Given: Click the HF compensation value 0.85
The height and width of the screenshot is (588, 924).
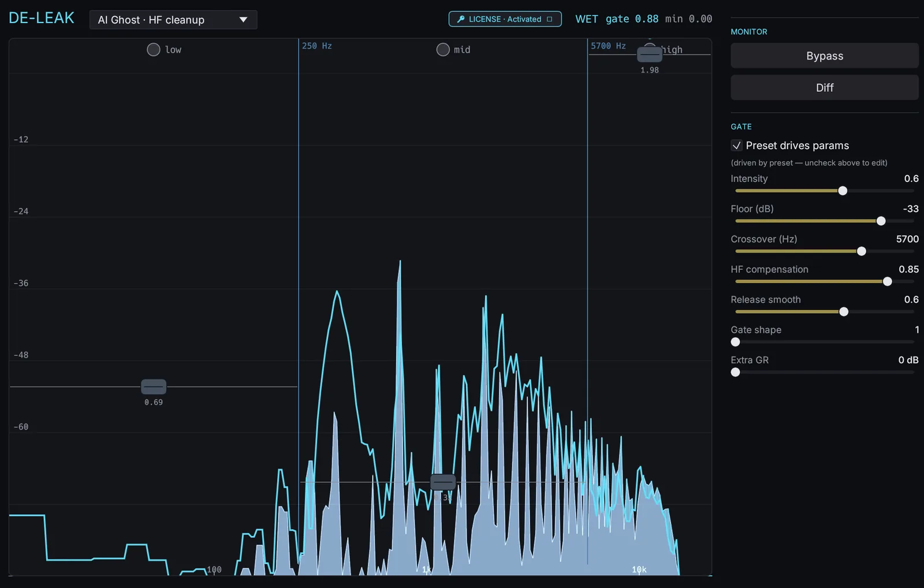Looking at the screenshot, I should point(908,269).
